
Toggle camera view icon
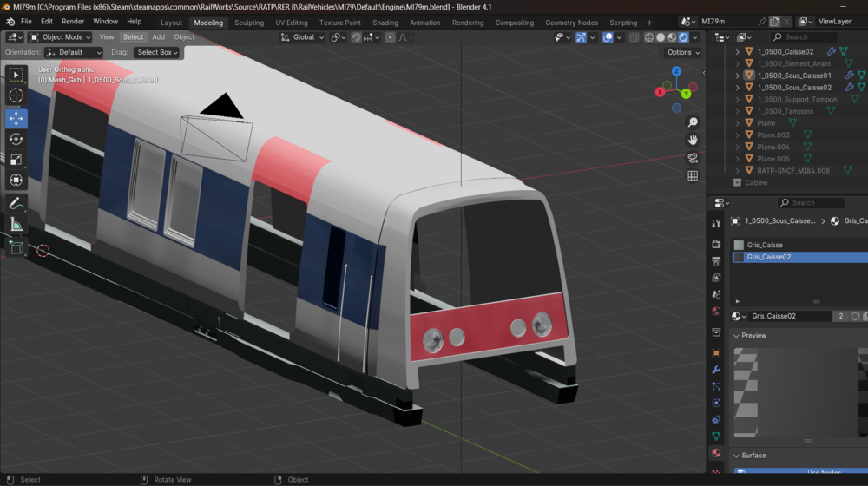[x=693, y=158]
